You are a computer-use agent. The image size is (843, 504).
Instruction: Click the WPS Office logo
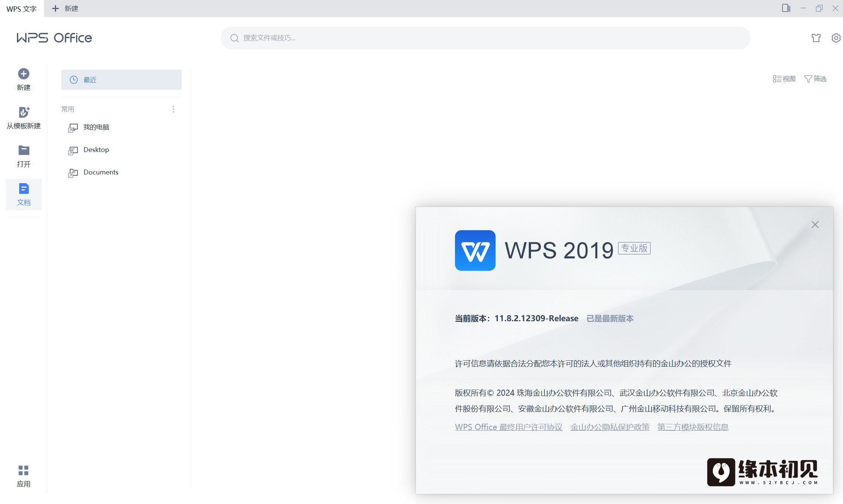(x=54, y=38)
